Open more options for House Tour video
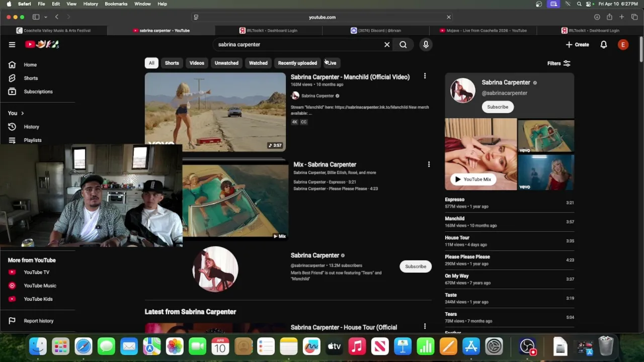Viewport: 644px width, 362px height. click(x=425, y=326)
